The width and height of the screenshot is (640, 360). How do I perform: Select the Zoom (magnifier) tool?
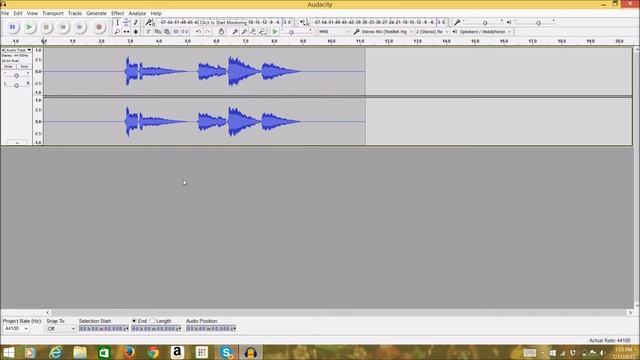(x=117, y=32)
